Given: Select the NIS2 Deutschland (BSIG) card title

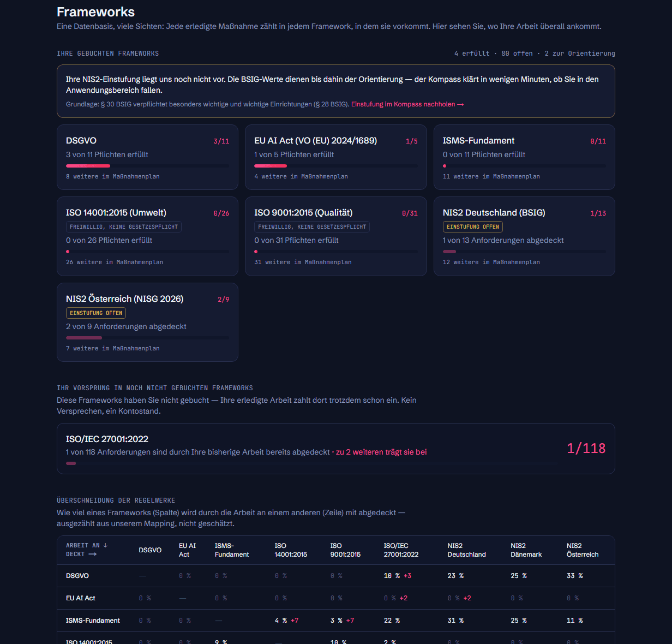Looking at the screenshot, I should (x=494, y=213).
